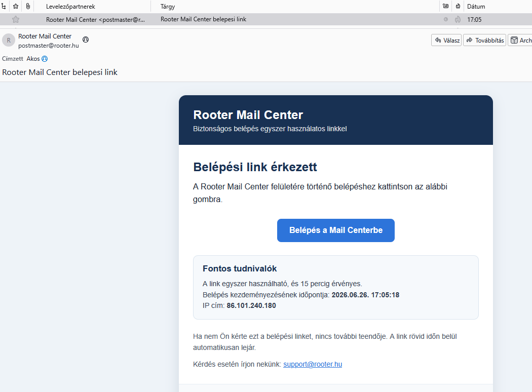Toggle read status dot on message row

(446, 19)
